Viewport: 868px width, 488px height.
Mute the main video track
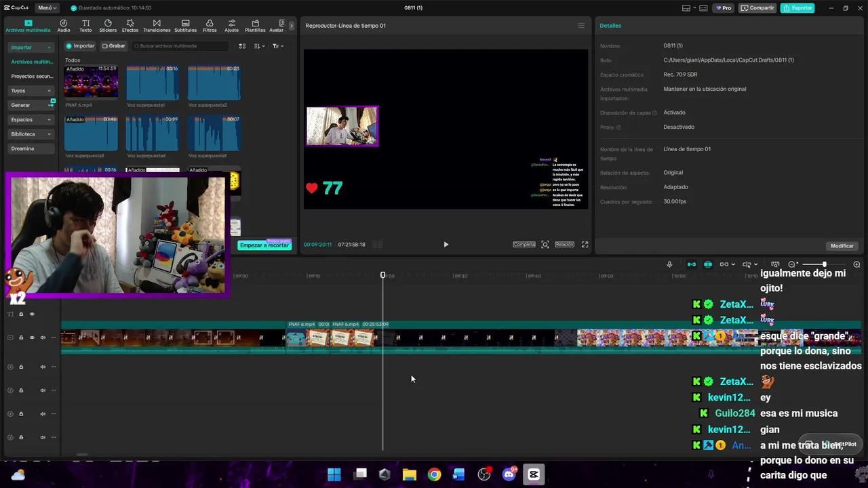(x=43, y=338)
